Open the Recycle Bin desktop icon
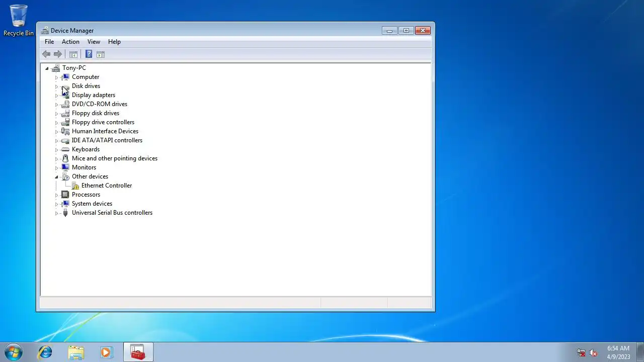The image size is (644, 362). click(x=19, y=21)
